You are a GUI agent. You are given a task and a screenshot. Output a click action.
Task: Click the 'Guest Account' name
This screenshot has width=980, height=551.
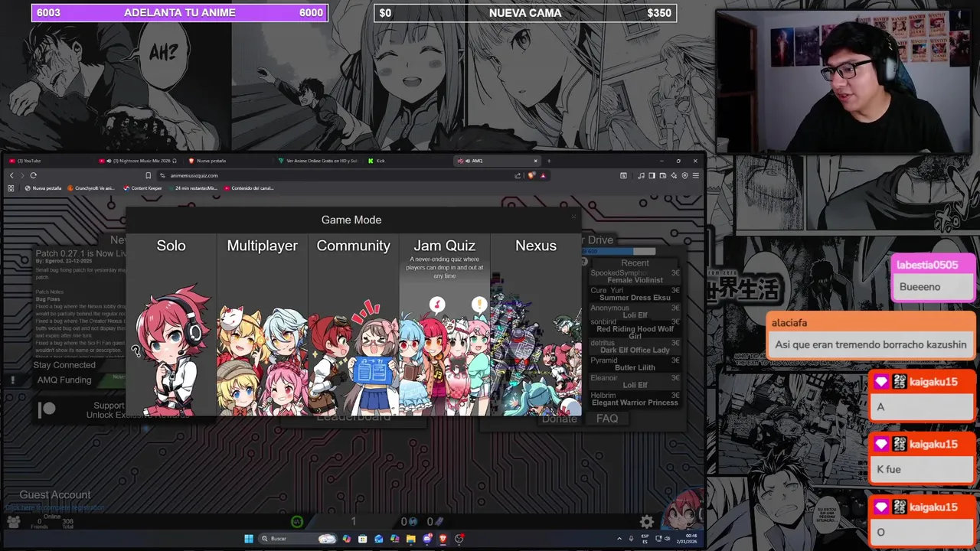coord(55,495)
